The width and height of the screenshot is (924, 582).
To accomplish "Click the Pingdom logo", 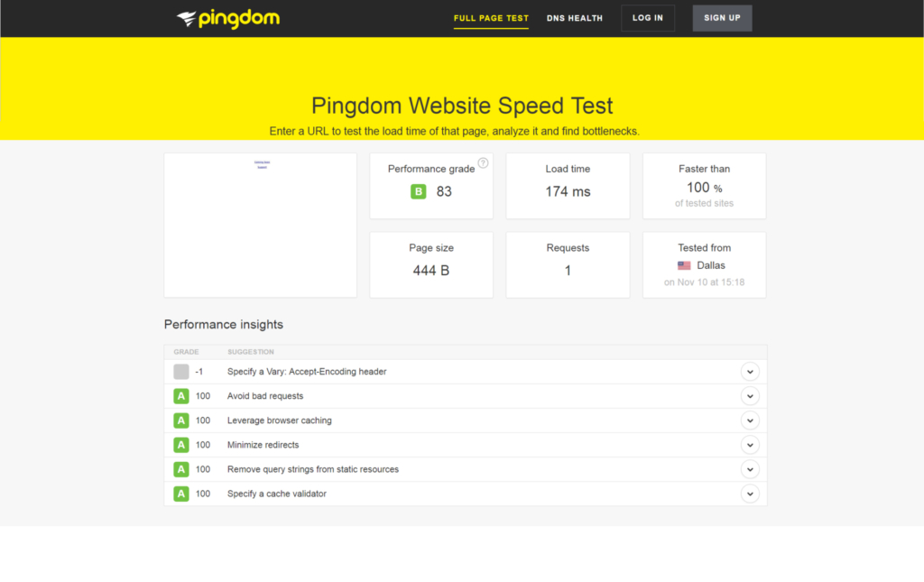I will coord(228,19).
